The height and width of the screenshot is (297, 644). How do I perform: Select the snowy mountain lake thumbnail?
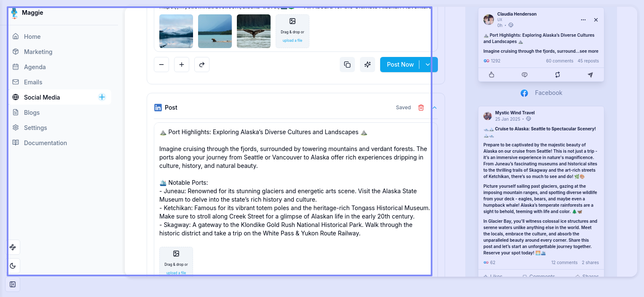pyautogui.click(x=176, y=31)
